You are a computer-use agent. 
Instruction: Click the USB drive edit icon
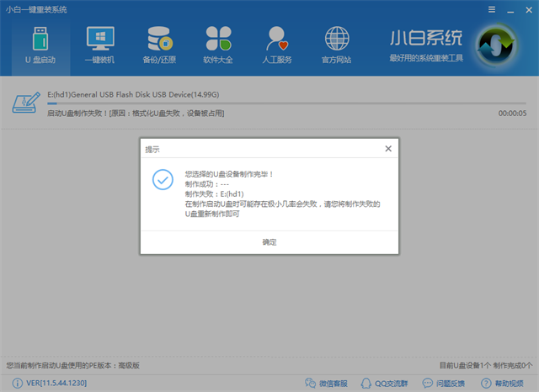(x=24, y=104)
